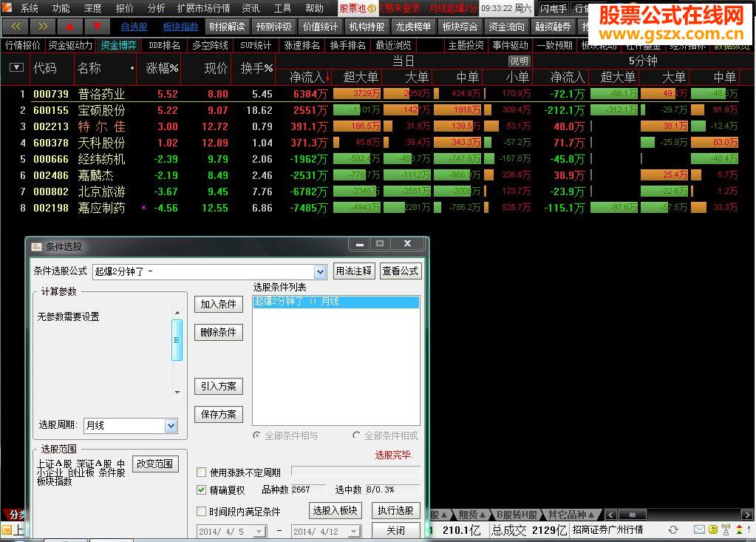Viewport: 756px width, 542px height.
Task: Click the 品种数 2667 field
Action: [x=309, y=490]
